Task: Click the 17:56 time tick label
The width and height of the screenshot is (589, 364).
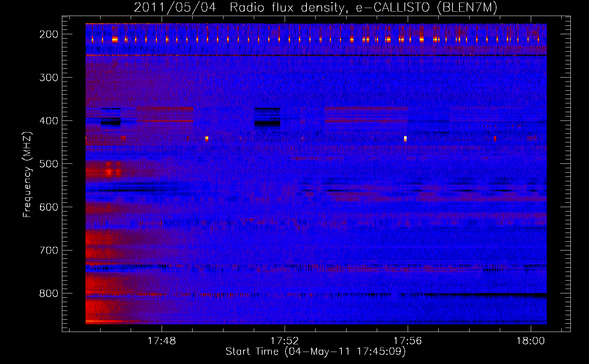Action: pyautogui.click(x=407, y=341)
